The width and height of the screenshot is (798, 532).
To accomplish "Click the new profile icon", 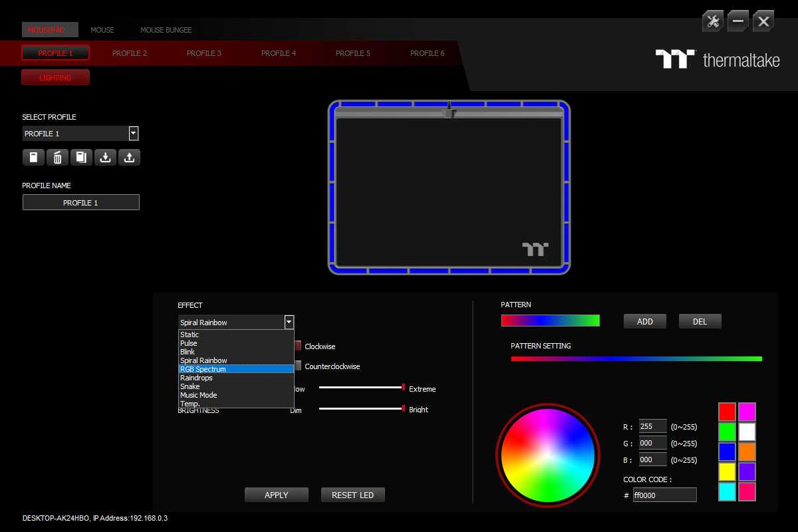I will pyautogui.click(x=33, y=158).
